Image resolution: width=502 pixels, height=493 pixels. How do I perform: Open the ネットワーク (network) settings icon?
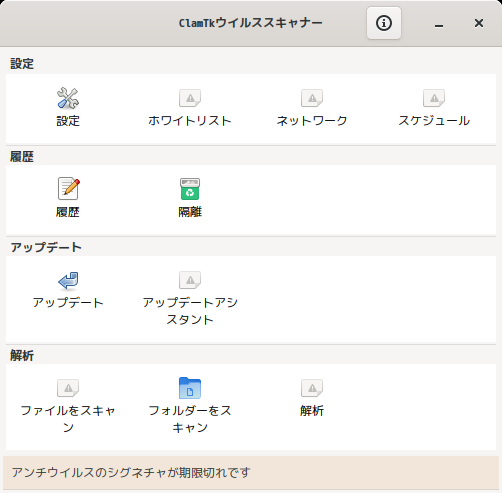click(312, 98)
